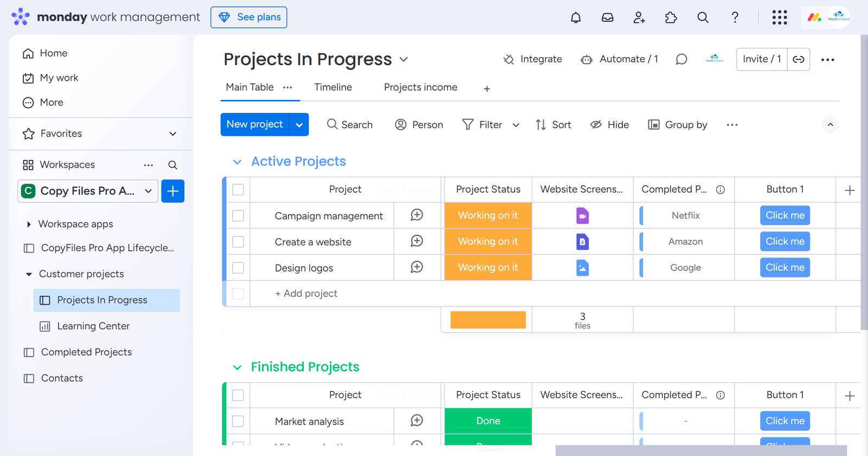Open Automate / 1 center

(619, 59)
